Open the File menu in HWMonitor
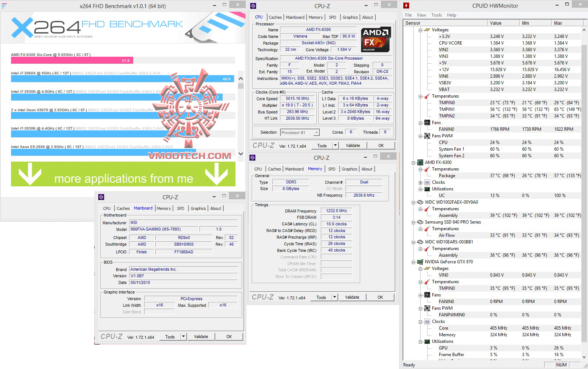Screen dimensions: 588x369 408,15
